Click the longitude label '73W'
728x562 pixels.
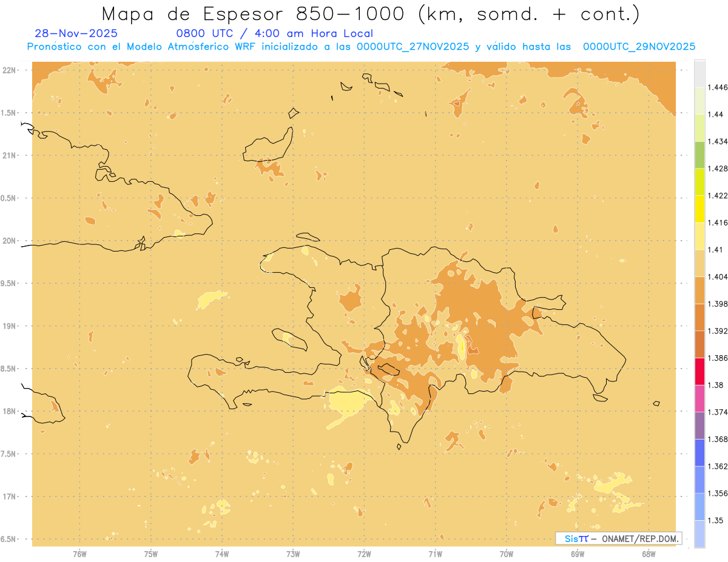coord(293,554)
